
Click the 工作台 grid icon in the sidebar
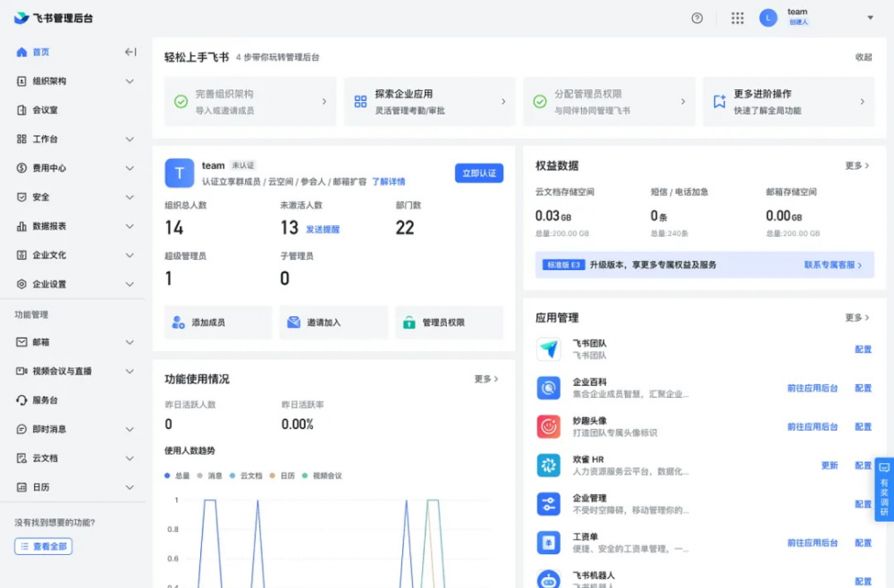[21, 139]
